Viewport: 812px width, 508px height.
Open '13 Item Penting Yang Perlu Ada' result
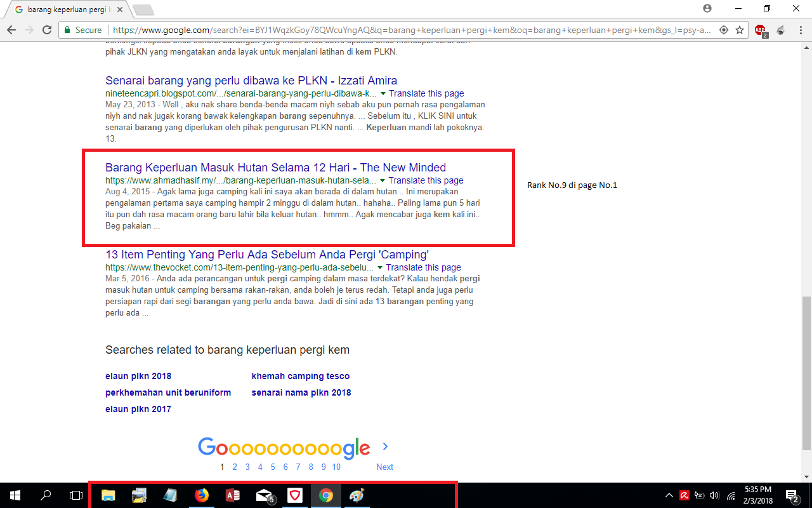click(267, 255)
